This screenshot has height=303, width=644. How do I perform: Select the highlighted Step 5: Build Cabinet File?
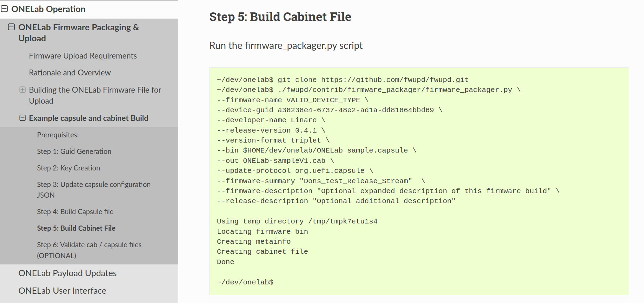click(76, 228)
